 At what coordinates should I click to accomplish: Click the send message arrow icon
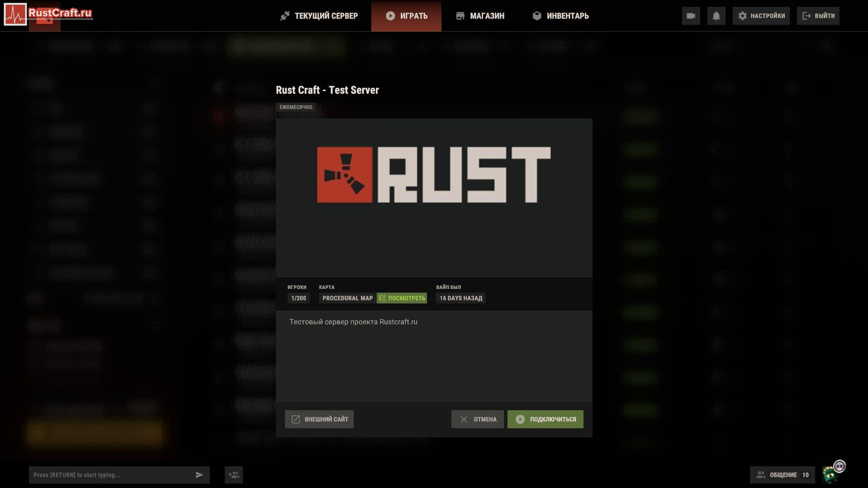click(199, 475)
